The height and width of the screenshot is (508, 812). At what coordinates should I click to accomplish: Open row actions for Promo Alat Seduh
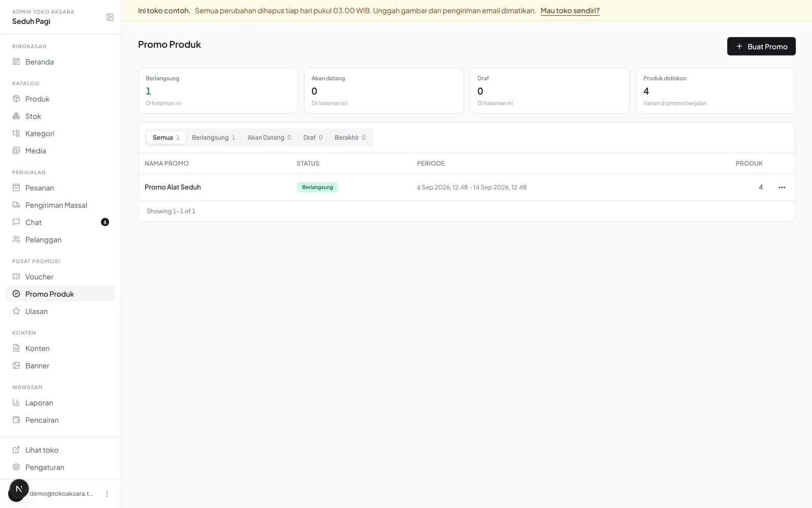782,187
